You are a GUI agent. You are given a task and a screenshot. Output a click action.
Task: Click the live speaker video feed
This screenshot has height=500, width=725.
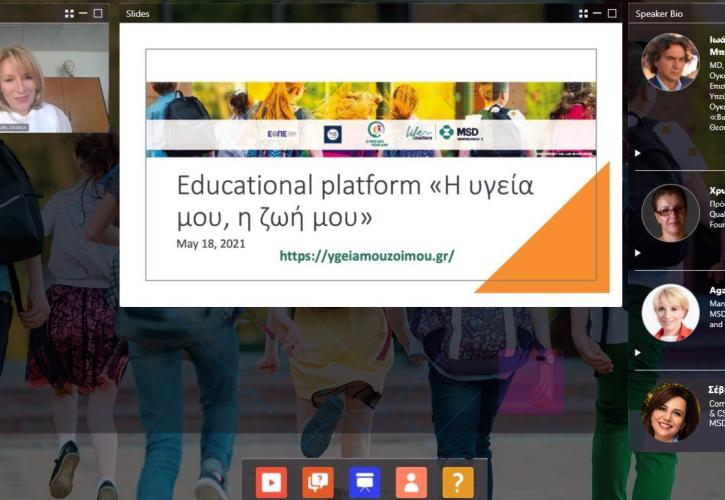click(x=54, y=78)
